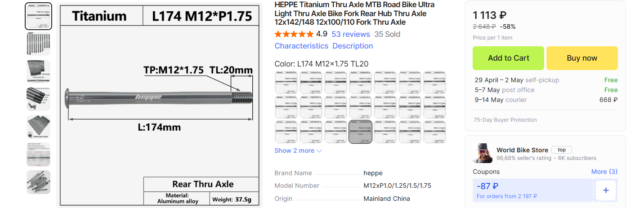This screenshot has height=208, width=644.
Task: Click the plus icon to add coupon
Action: (605, 190)
